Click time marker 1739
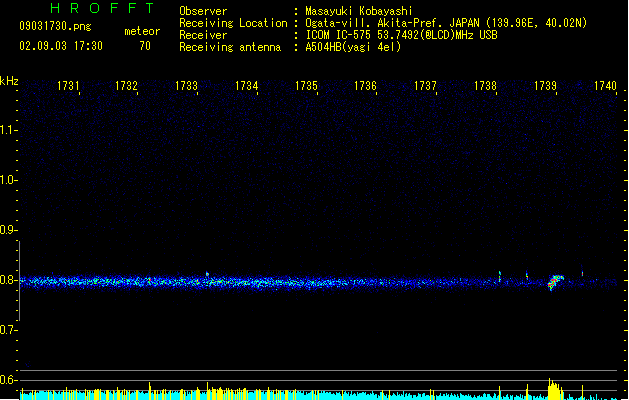 [x=546, y=86]
